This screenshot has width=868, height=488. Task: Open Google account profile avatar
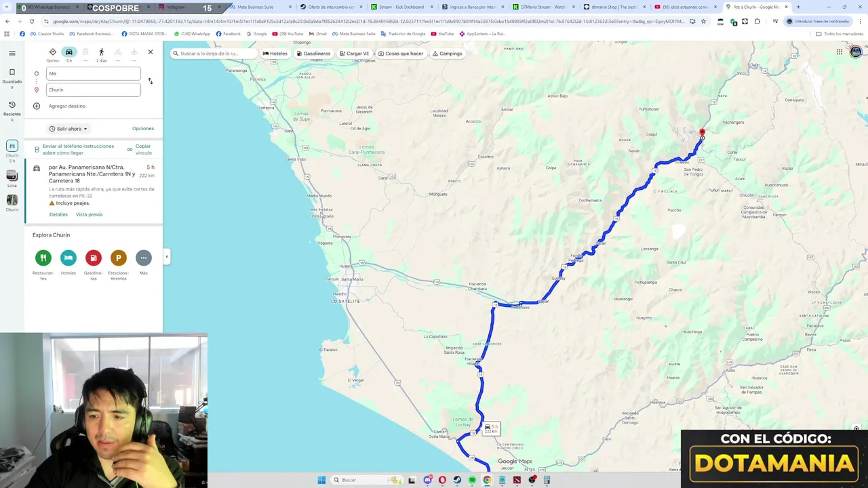click(856, 52)
